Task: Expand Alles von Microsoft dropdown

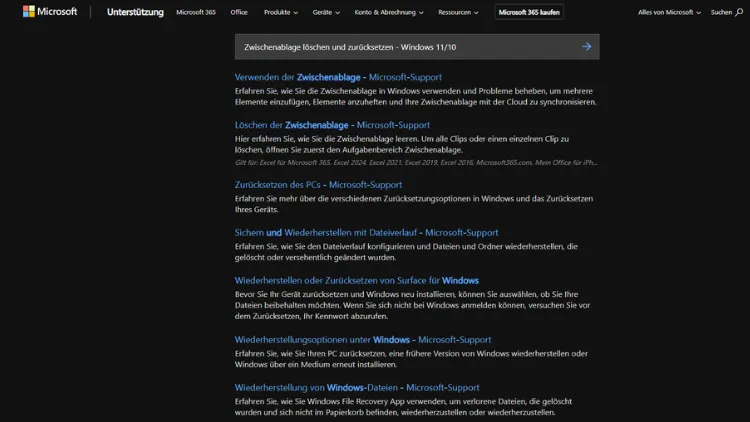Action: point(669,12)
